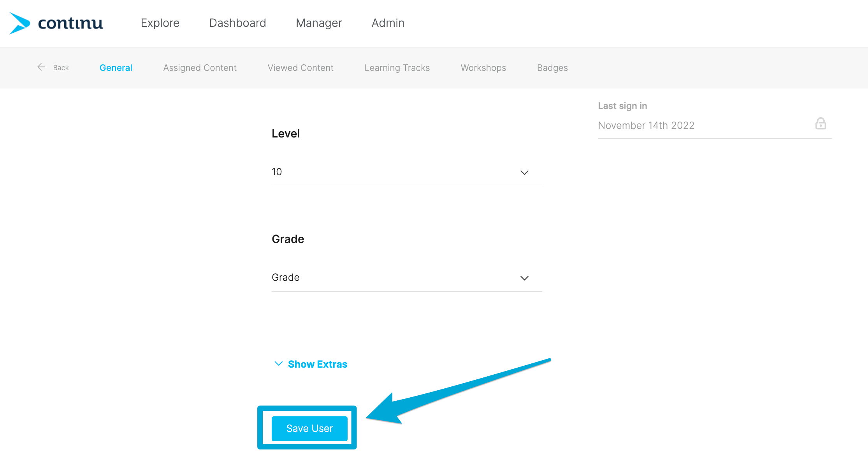
Task: Open the Manager menu
Action: [319, 23]
